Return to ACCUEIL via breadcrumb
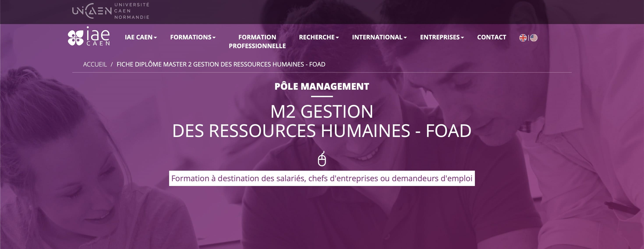 [x=95, y=64]
